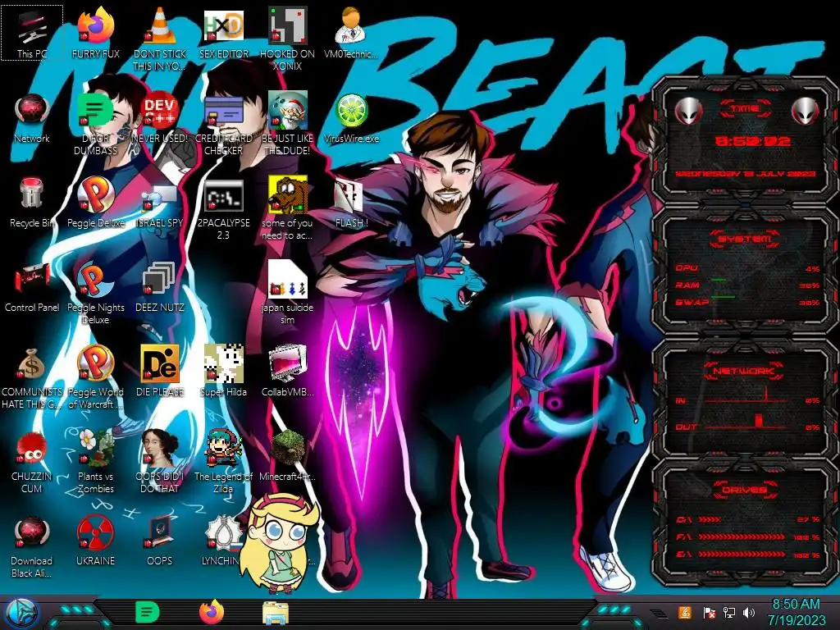Launch Peggle World of Warcraft

tap(95, 378)
